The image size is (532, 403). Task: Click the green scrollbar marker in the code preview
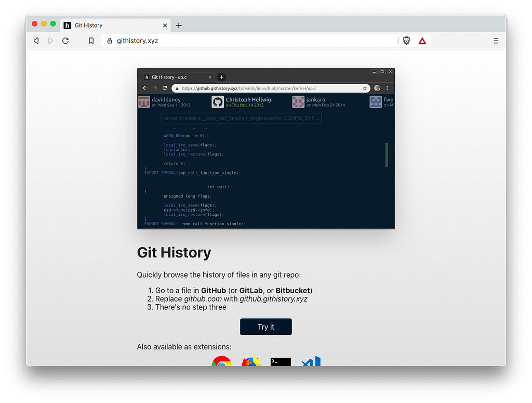coord(386,154)
